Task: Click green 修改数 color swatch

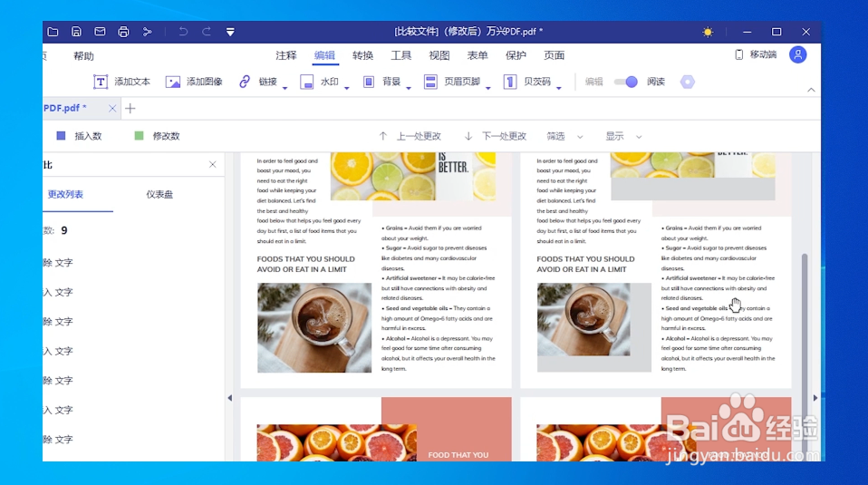Action: click(139, 136)
